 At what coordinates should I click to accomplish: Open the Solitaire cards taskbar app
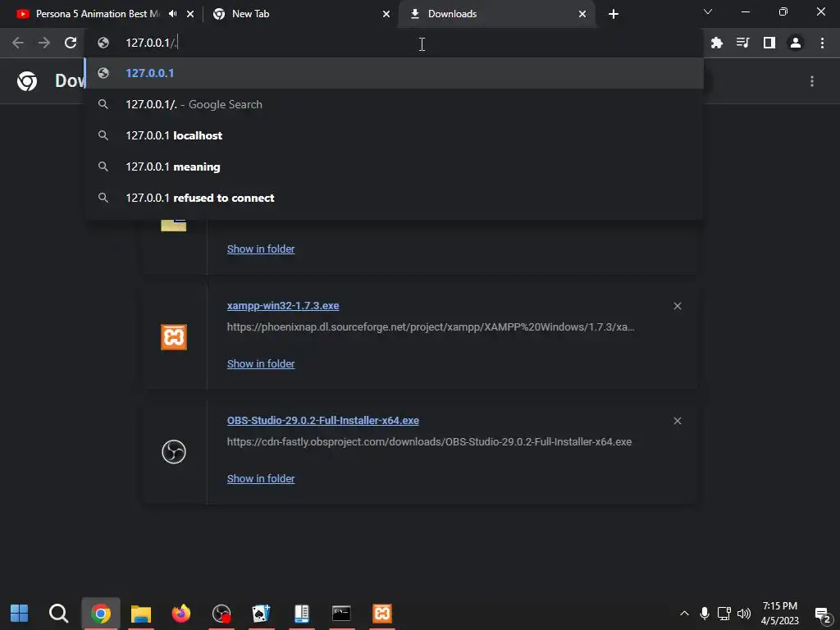pyautogui.click(x=262, y=614)
